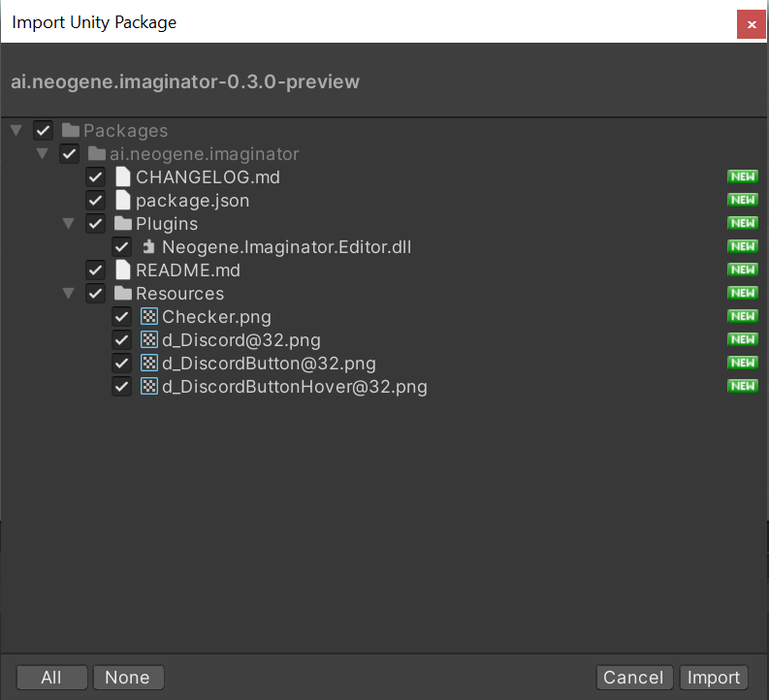Click the All button

51,678
